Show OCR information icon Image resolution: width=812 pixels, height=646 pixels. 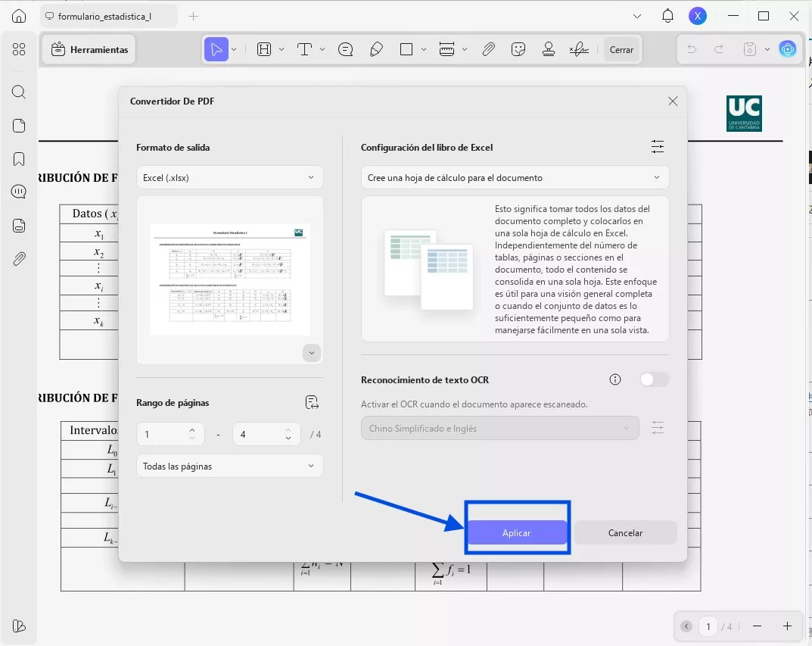click(614, 379)
